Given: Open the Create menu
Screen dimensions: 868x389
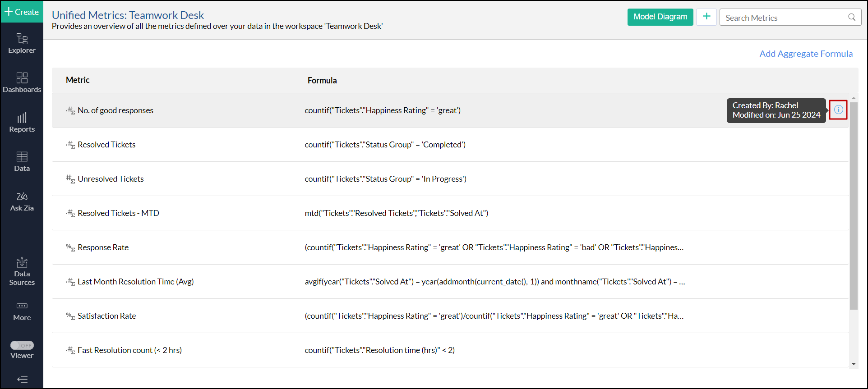Looking at the screenshot, I should [x=22, y=12].
